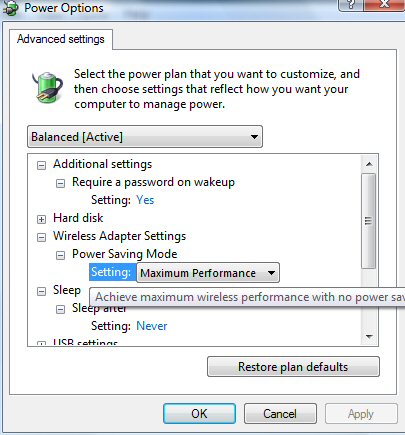The image size is (405, 435).
Task: Click the settings list scrollbar thumb
Action: 369,221
